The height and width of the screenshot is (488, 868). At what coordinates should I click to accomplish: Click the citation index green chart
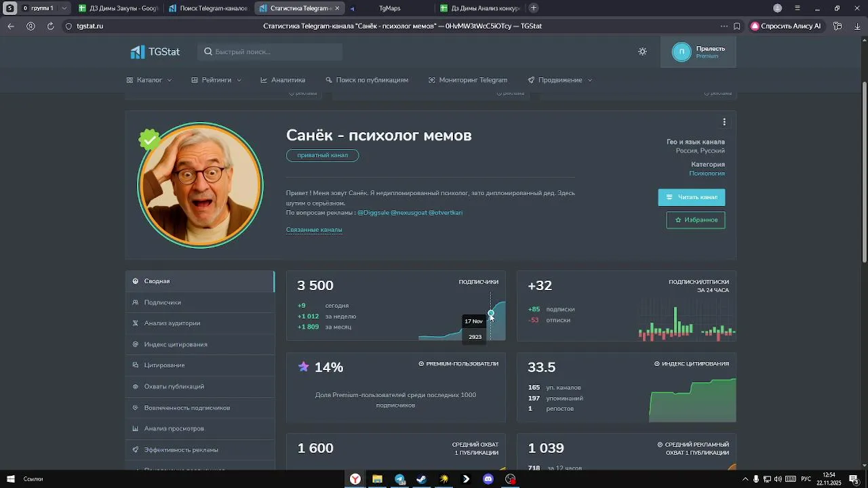click(x=692, y=400)
